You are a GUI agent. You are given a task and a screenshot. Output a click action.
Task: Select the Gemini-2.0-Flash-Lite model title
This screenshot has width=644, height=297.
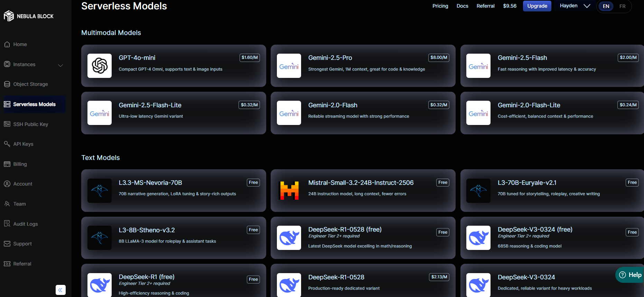(529, 105)
